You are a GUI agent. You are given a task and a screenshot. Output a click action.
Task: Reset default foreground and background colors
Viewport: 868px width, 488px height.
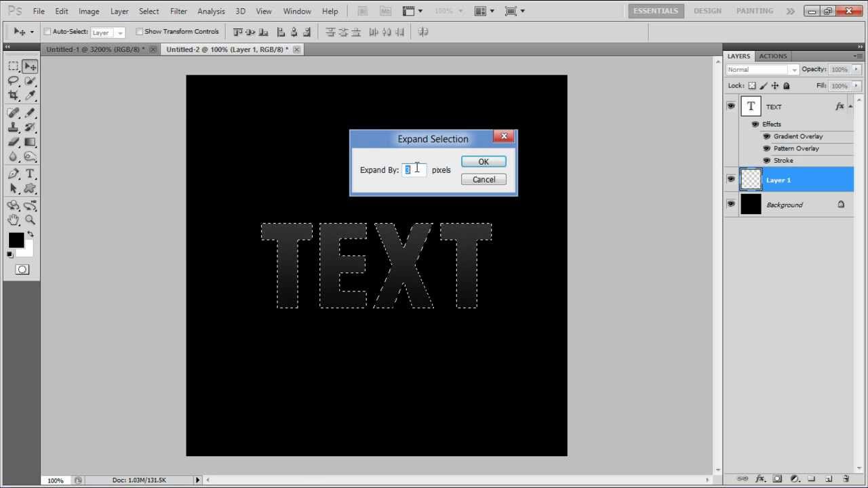click(10, 255)
